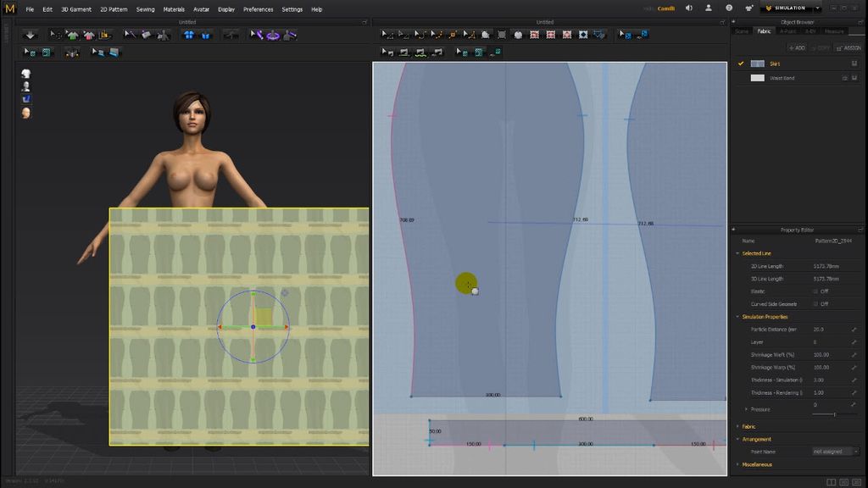Image resolution: width=868 pixels, height=488 pixels.
Task: Click the user account icon in top bar
Action: point(709,8)
